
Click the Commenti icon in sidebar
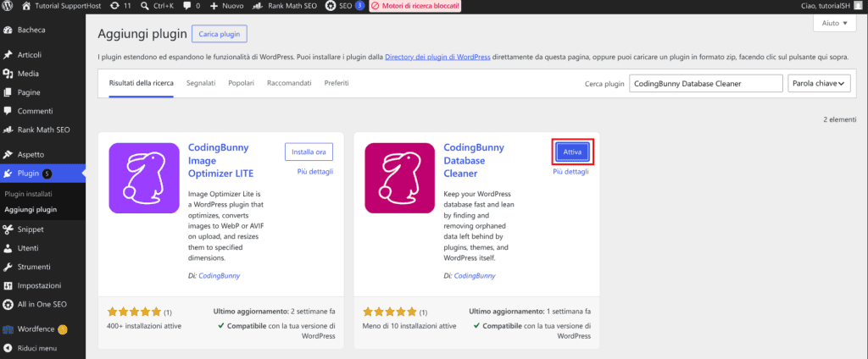pyautogui.click(x=8, y=111)
